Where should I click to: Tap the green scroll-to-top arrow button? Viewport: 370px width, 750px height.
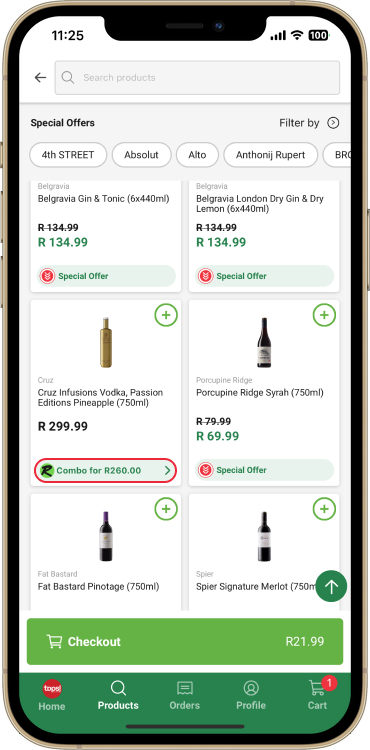tap(331, 586)
